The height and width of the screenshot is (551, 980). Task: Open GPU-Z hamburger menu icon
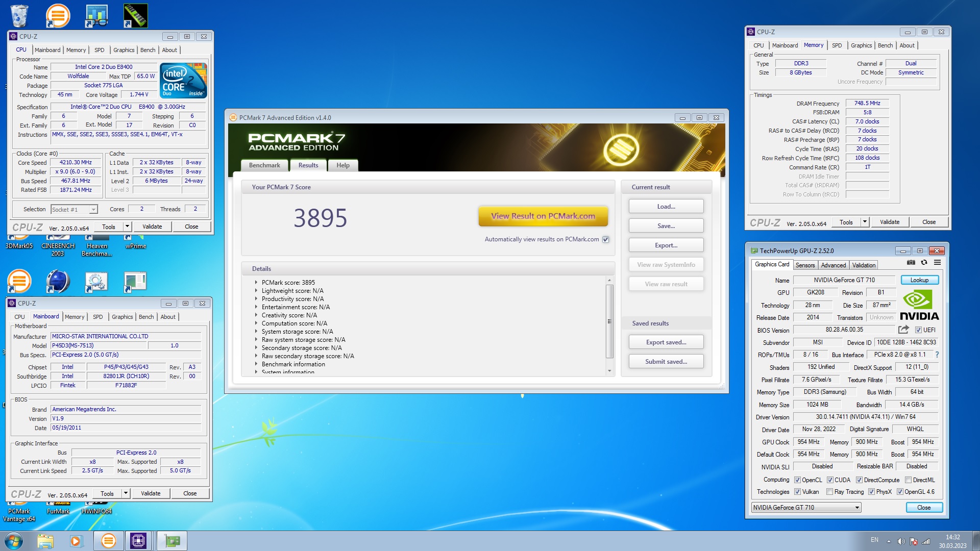coord(937,263)
